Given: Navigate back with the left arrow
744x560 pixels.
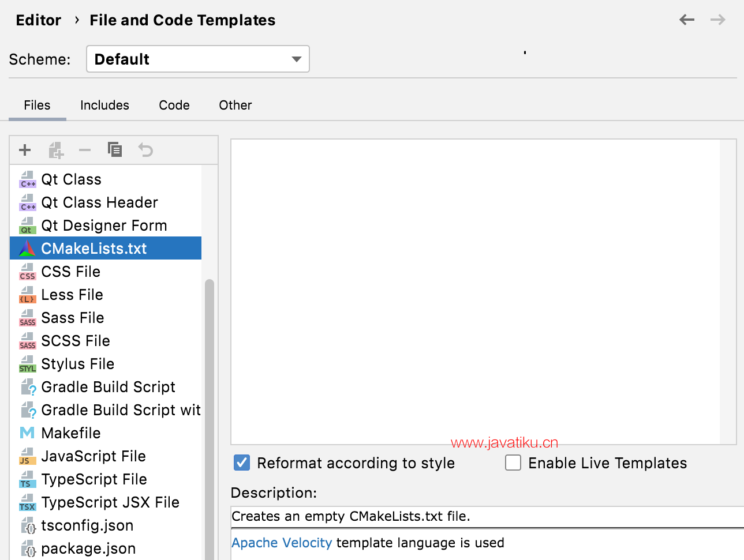Looking at the screenshot, I should pos(687,20).
